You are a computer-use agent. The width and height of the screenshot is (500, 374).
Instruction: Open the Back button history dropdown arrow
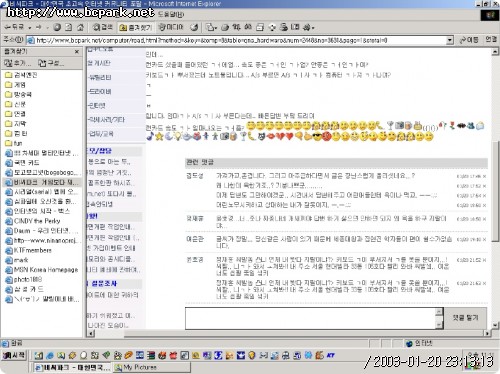point(30,27)
